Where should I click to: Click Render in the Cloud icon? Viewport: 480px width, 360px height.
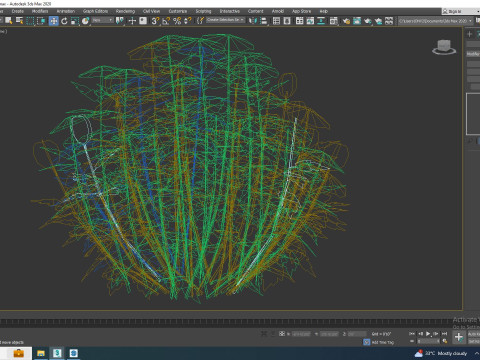(x=378, y=21)
